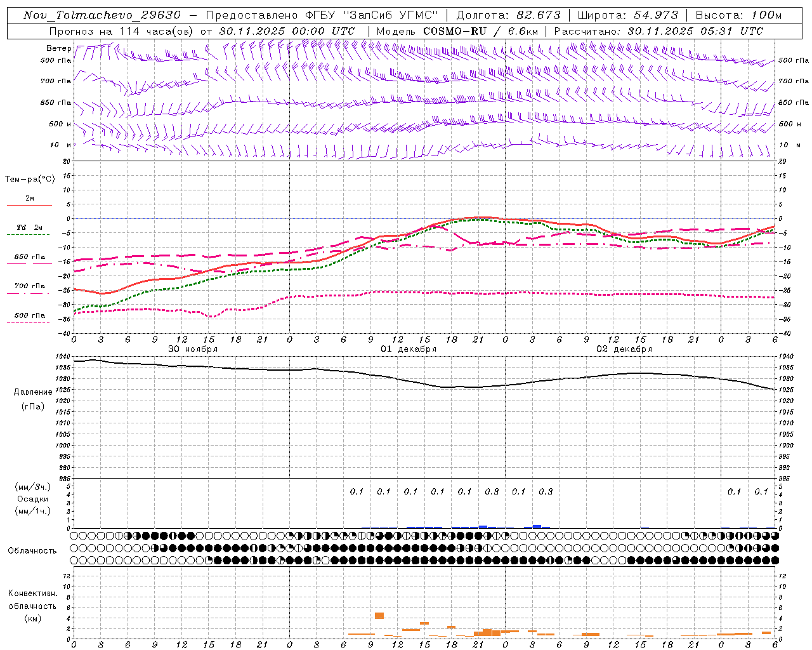Select the Высота: 100м field
This screenshot has width=812, height=650.
coord(738,15)
